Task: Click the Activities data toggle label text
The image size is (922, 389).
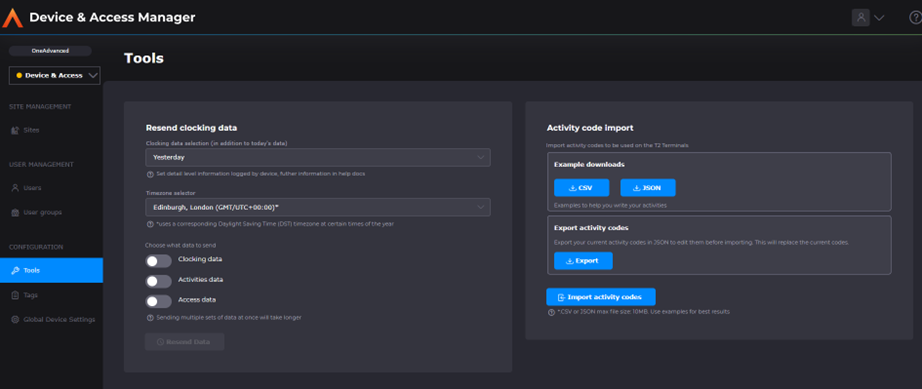Action: (201, 280)
